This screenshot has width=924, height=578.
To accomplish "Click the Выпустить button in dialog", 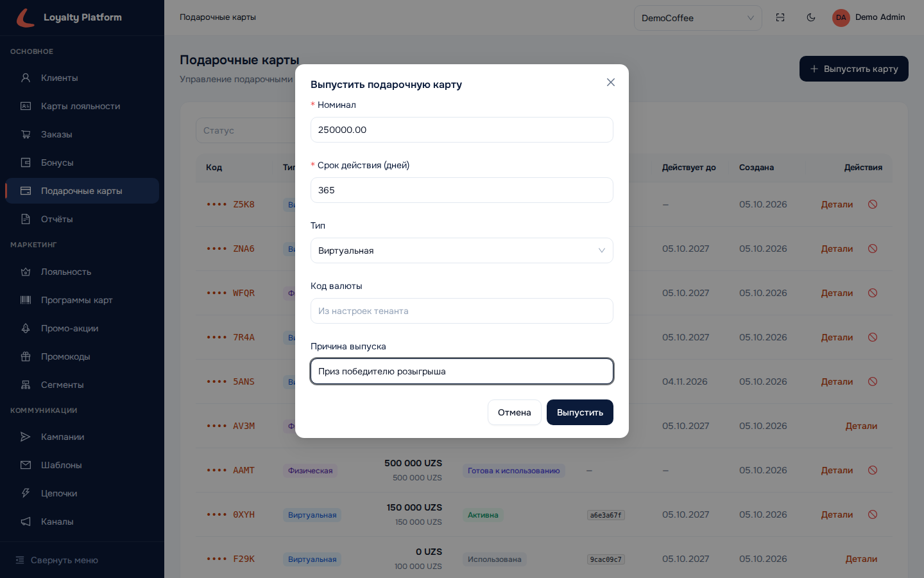I will (580, 412).
